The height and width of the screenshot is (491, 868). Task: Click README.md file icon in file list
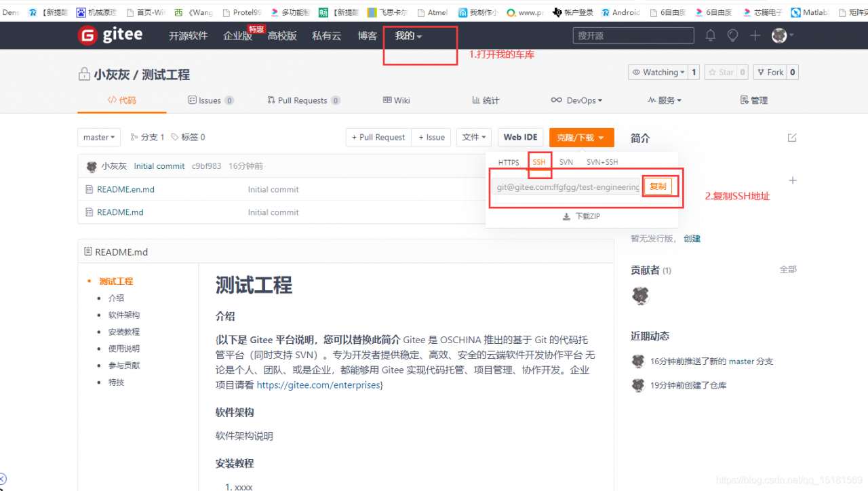click(89, 212)
